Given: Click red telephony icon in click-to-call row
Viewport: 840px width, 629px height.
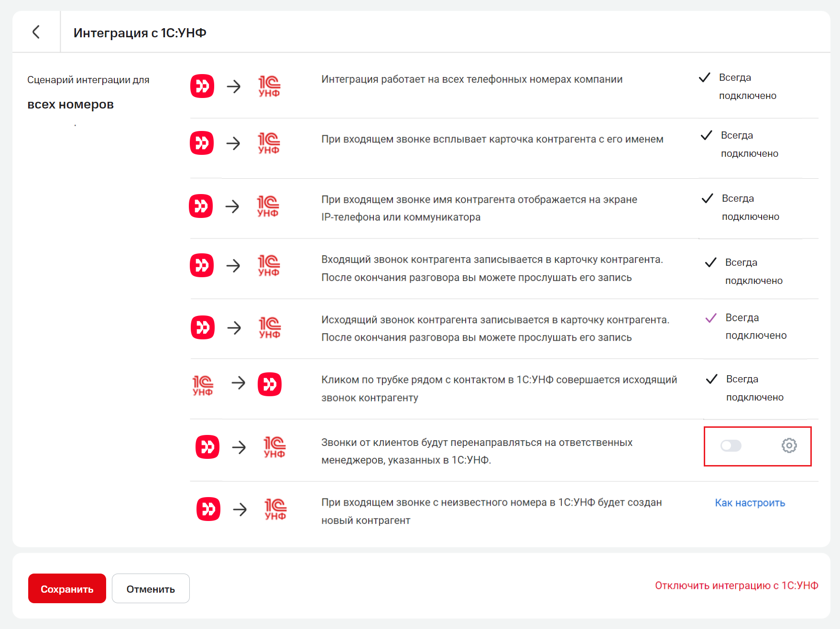Looking at the screenshot, I should point(270,384).
